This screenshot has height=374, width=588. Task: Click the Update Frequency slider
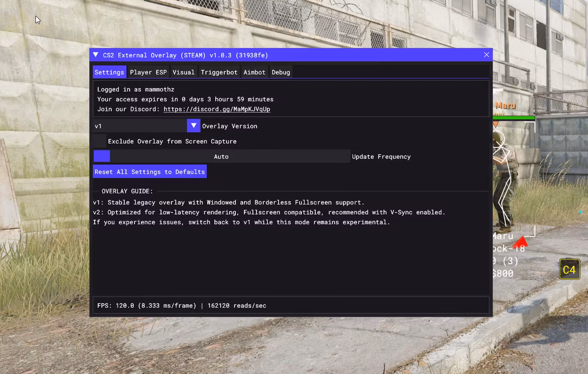point(221,157)
